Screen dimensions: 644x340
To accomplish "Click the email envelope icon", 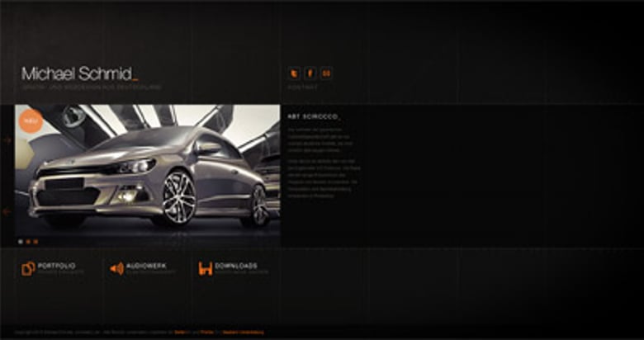I will coord(327,73).
